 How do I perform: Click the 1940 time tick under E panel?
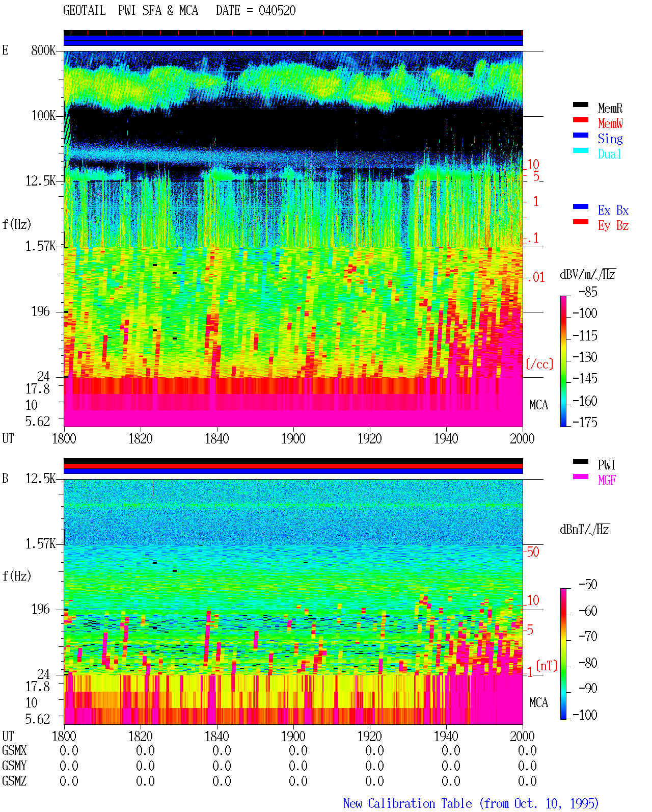[x=446, y=438]
